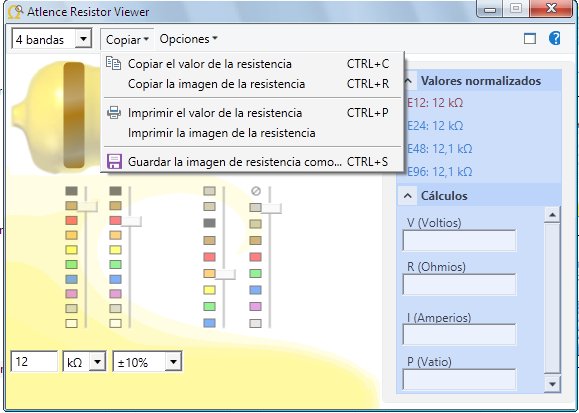
Task: Click the window layout toggle icon
Action: pyautogui.click(x=530, y=38)
